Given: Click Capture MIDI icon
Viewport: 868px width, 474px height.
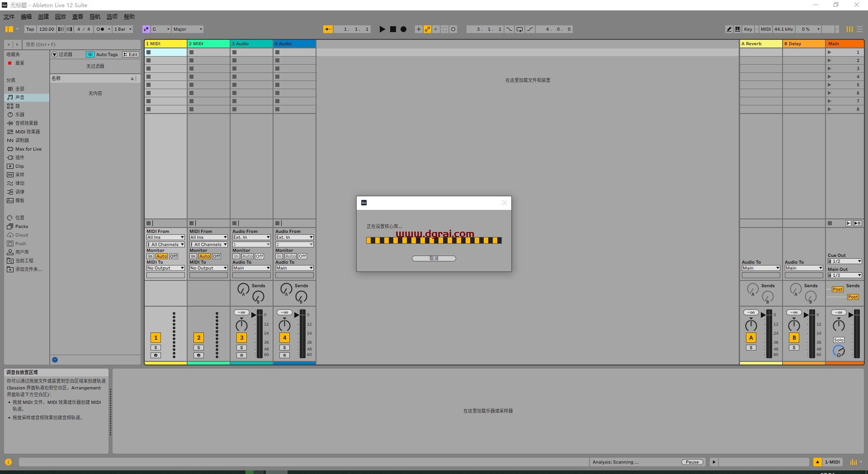Looking at the screenshot, I should [444, 29].
